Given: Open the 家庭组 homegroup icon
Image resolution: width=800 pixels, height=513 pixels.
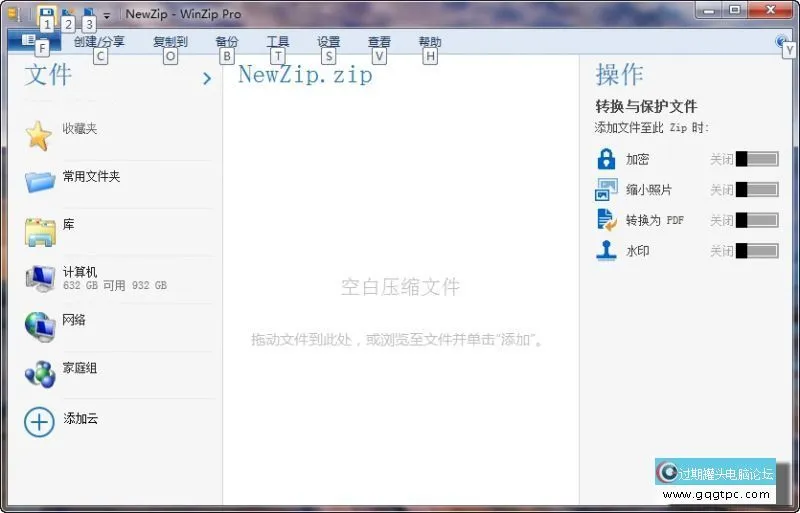Looking at the screenshot, I should pyautogui.click(x=40, y=374).
